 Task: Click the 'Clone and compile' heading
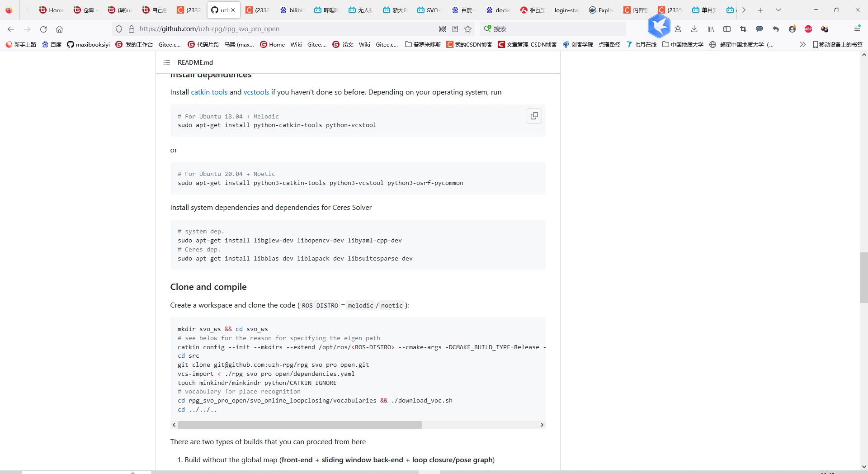pyautogui.click(x=208, y=287)
